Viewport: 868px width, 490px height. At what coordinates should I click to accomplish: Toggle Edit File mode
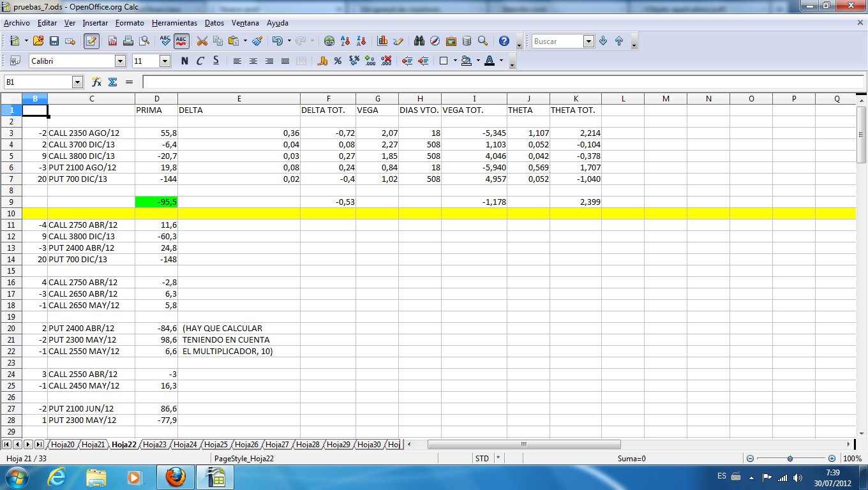91,41
